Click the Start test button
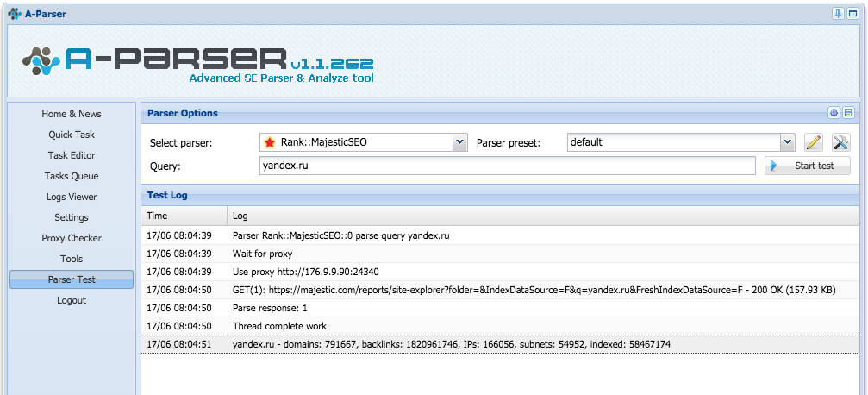Viewport: 868px width, 395px height. [x=808, y=166]
